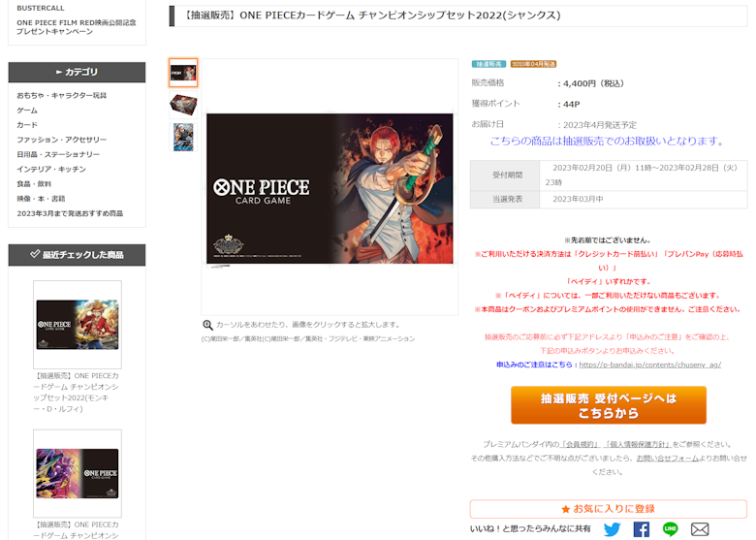Share product by email envelope icon
The image size is (756, 540).
point(700,529)
